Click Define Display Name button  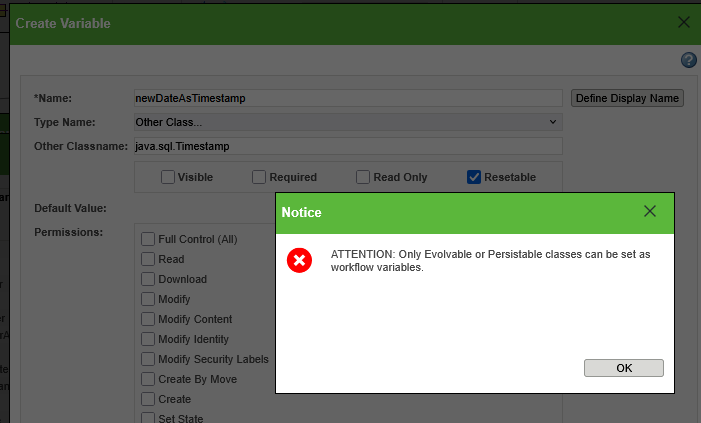point(627,98)
